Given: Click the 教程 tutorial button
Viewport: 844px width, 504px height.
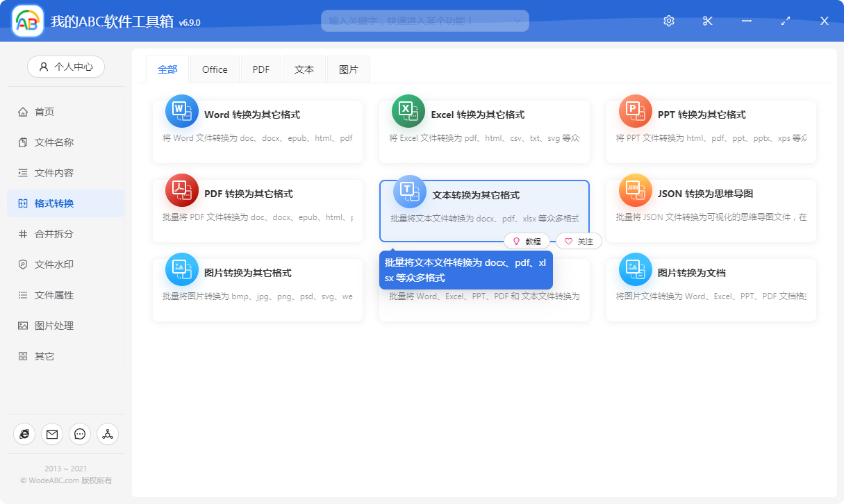Looking at the screenshot, I should (529, 241).
